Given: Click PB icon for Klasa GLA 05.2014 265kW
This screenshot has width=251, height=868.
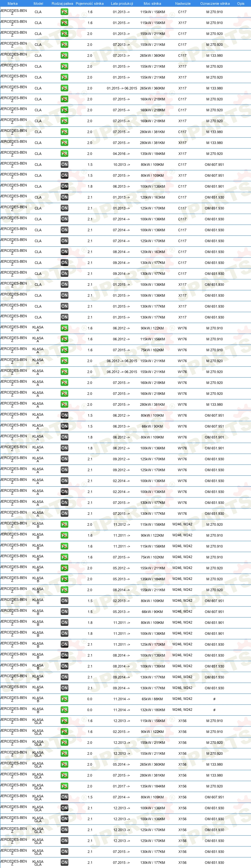Looking at the screenshot, I should coord(65,764).
